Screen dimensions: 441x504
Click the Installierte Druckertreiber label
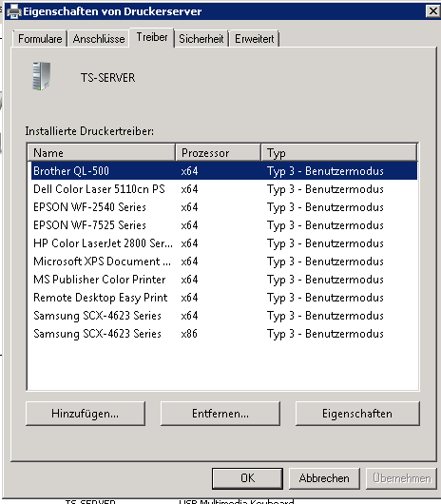(x=89, y=131)
